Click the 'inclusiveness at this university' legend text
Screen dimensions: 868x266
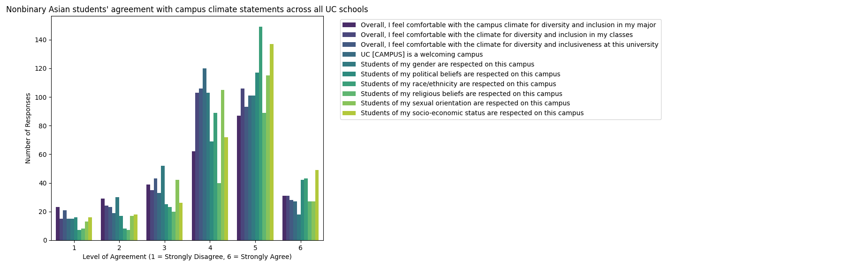[x=509, y=44]
